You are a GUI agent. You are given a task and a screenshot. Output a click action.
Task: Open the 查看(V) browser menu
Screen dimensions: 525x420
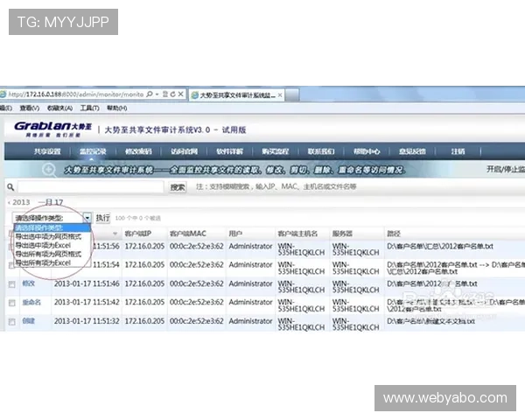30,108
